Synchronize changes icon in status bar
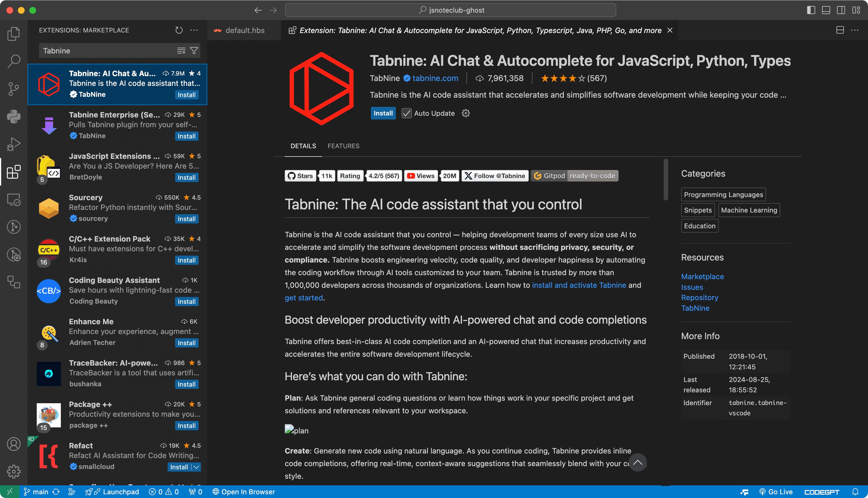868x498 pixels. pyautogui.click(x=56, y=492)
